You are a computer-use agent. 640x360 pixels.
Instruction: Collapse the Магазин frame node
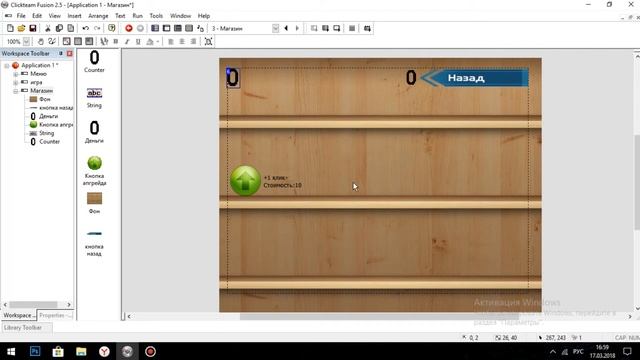pyautogui.click(x=16, y=91)
